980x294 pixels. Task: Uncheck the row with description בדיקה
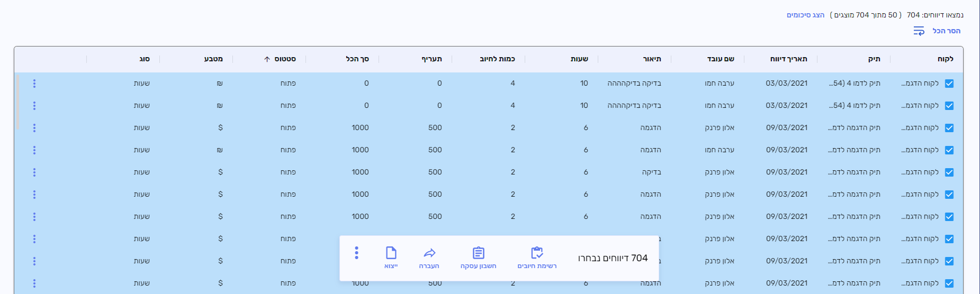coord(949,172)
